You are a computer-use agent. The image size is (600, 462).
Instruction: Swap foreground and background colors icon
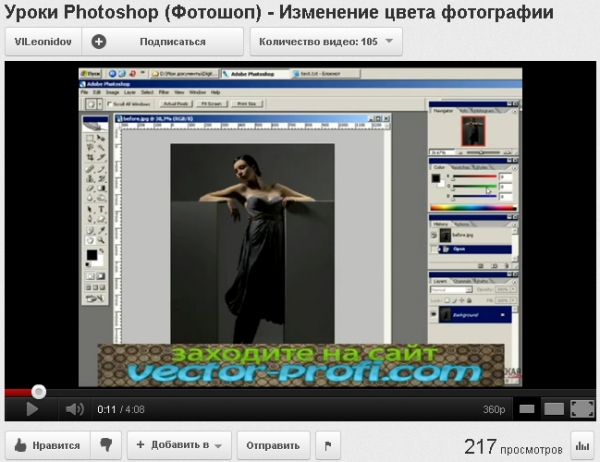pyautogui.click(x=101, y=251)
